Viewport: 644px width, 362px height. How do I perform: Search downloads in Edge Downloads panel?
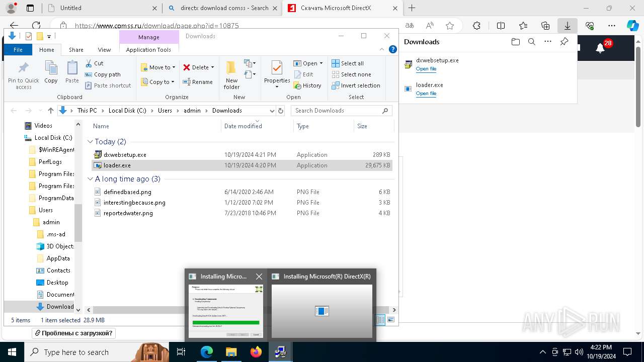tap(531, 42)
